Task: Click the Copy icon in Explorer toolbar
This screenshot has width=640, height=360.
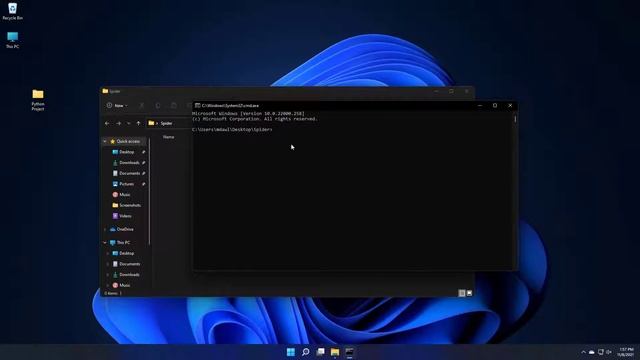Action: tap(158, 106)
